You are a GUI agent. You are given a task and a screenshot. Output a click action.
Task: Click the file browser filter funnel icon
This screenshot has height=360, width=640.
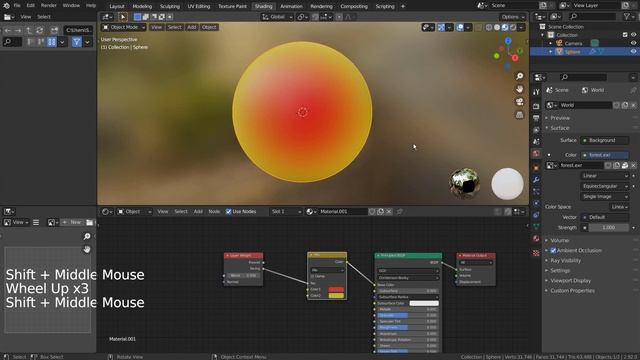(76, 42)
